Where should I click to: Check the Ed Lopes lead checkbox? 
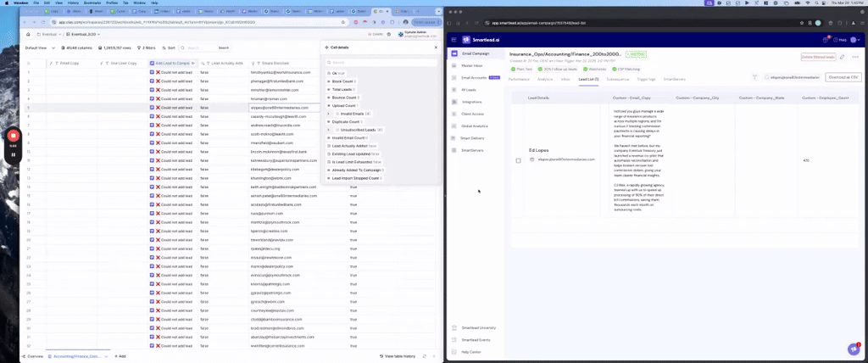[519, 160]
